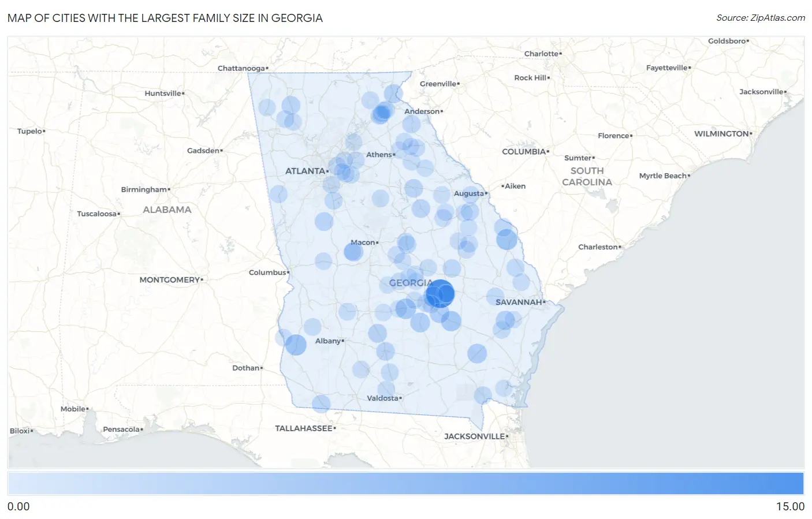Click the Gadsden city label
Viewport: 812px width, 519px height.
(203, 151)
